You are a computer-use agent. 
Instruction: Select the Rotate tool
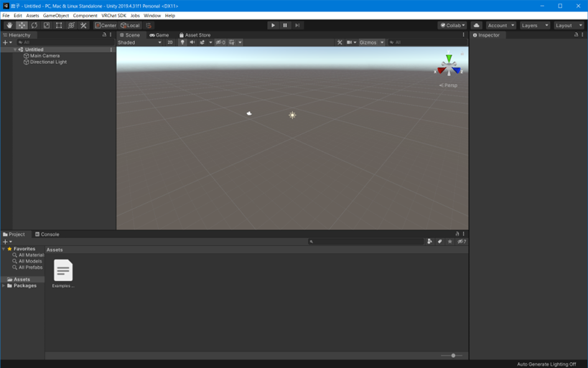pyautogui.click(x=34, y=25)
